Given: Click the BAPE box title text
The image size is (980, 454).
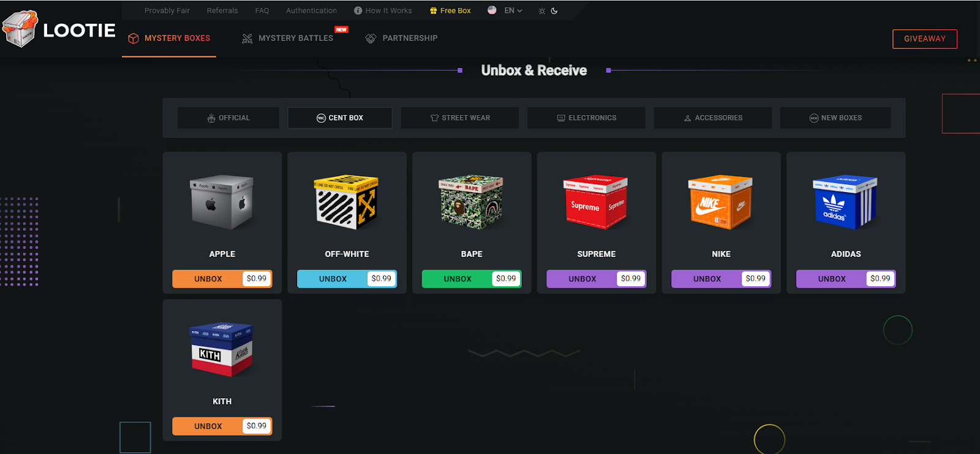Looking at the screenshot, I should pyautogui.click(x=472, y=254).
